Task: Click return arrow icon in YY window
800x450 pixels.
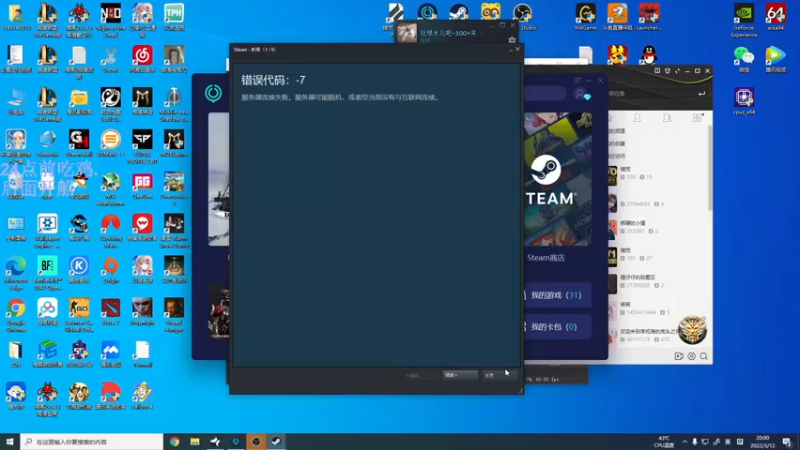Action: pyautogui.click(x=702, y=94)
